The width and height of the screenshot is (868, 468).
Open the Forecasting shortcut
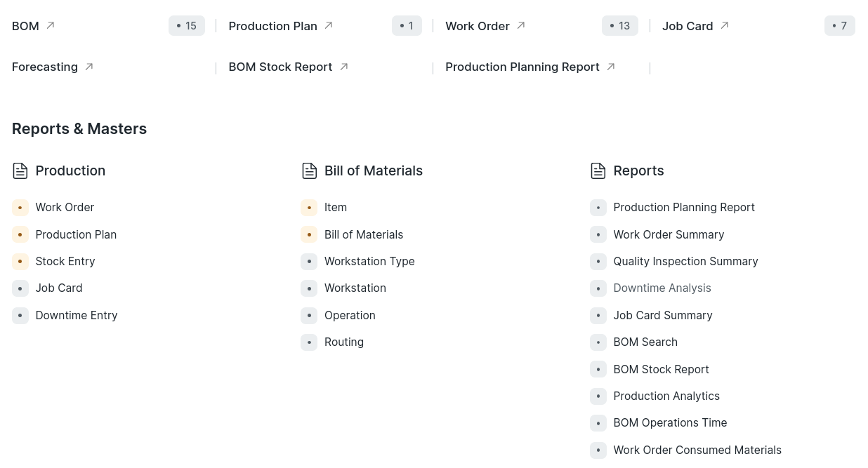coord(45,67)
